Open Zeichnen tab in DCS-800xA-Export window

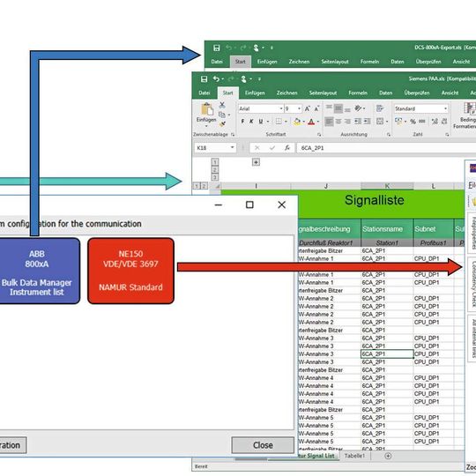point(299,62)
